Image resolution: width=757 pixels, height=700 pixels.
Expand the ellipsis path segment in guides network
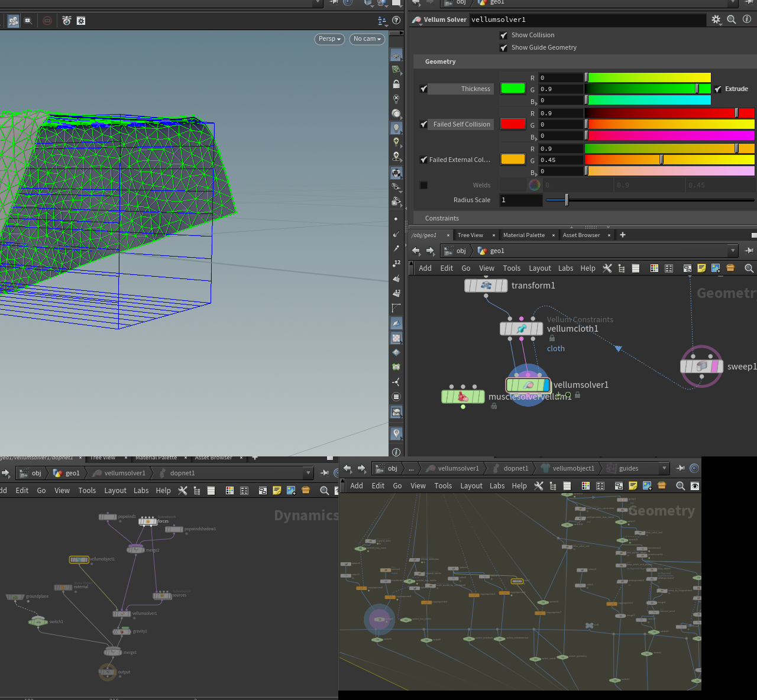411,468
